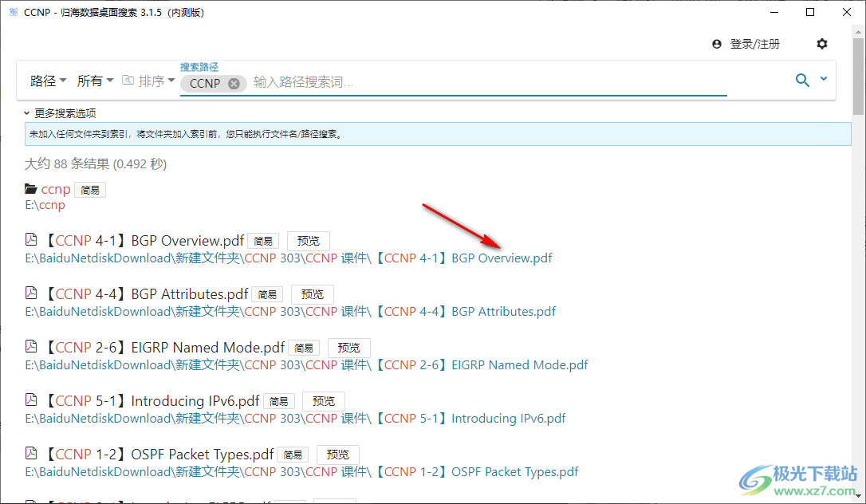Click 预览 button for BGP Attributes.pdf
866x504 pixels.
click(x=313, y=295)
